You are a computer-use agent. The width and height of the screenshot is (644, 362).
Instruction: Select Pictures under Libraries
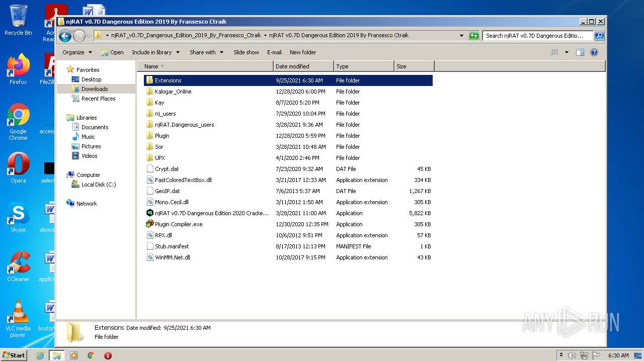pyautogui.click(x=91, y=146)
